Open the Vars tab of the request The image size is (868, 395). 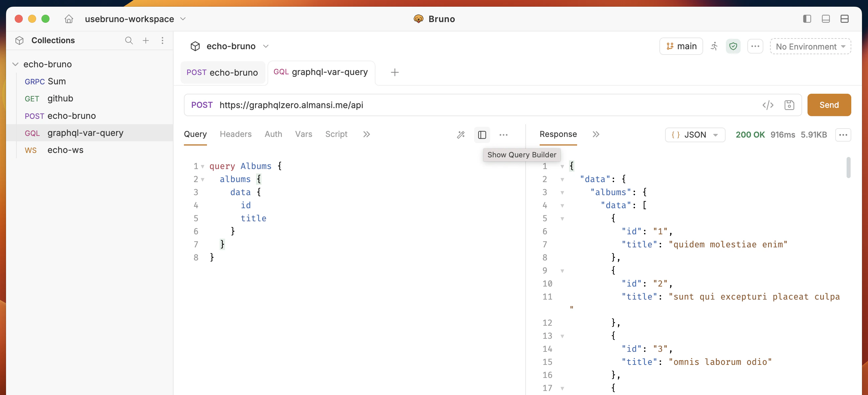[x=303, y=134]
